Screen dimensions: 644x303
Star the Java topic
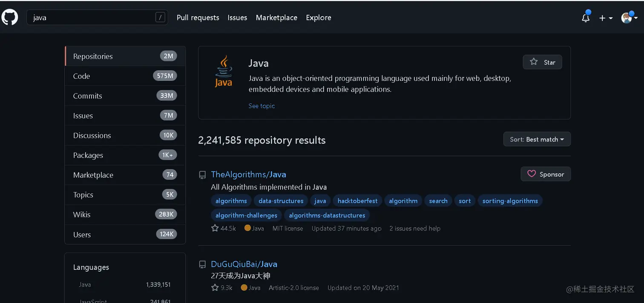542,62
